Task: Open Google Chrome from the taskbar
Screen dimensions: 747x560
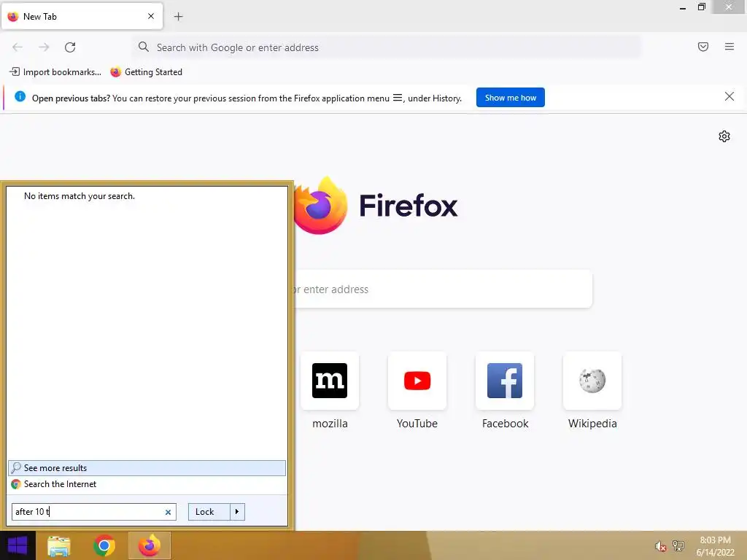Action: [104, 545]
